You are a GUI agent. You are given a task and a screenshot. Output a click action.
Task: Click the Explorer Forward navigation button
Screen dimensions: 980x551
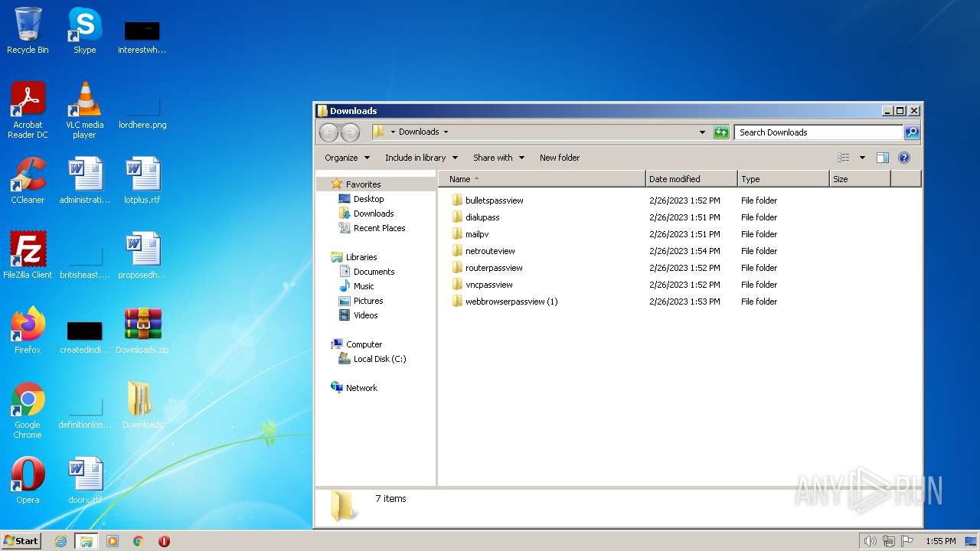pos(350,132)
